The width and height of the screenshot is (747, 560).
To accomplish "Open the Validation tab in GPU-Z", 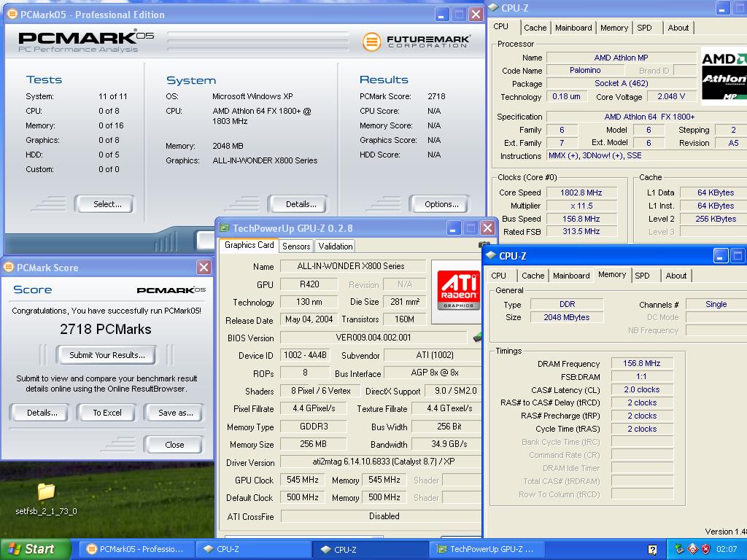I will coord(336,246).
